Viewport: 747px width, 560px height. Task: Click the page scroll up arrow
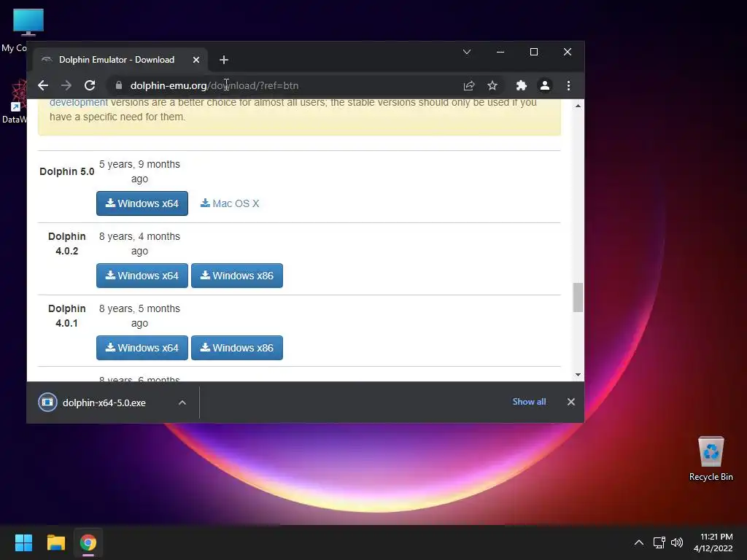click(x=578, y=106)
